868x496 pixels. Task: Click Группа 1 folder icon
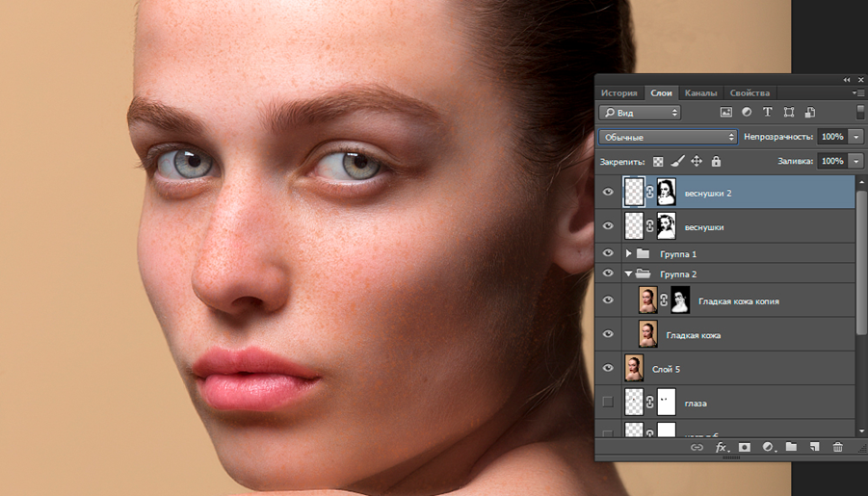click(x=643, y=253)
